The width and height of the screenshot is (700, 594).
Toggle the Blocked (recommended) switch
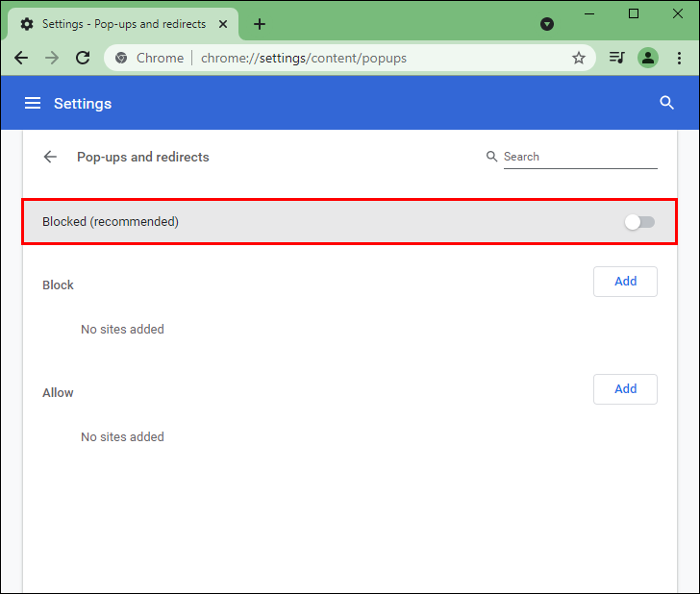click(x=639, y=222)
